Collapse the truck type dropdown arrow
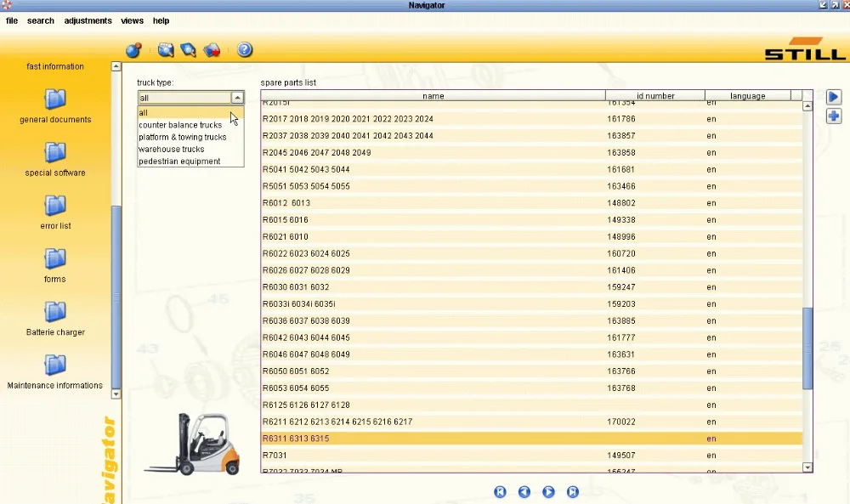Screen dimensions: 850x504 (237, 98)
